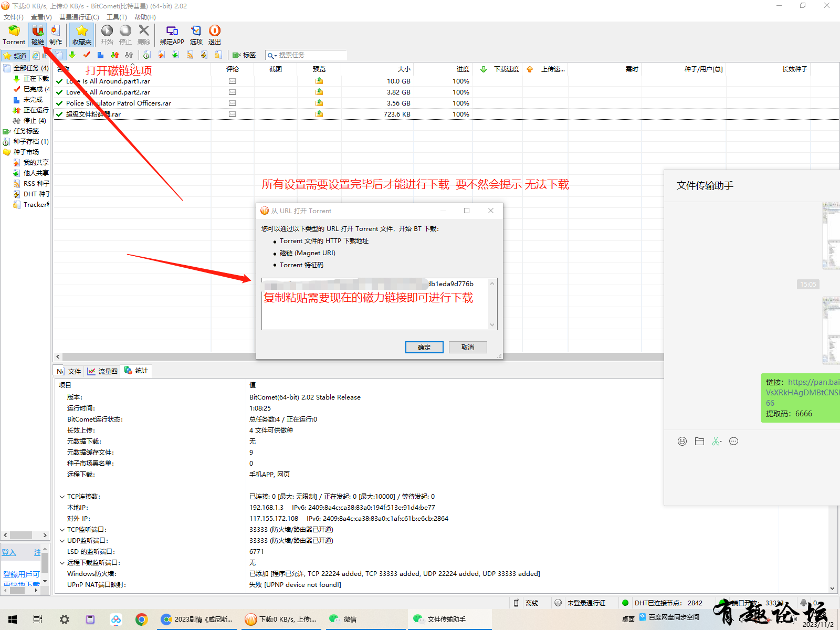Open the 查看(V) menu

(41, 17)
